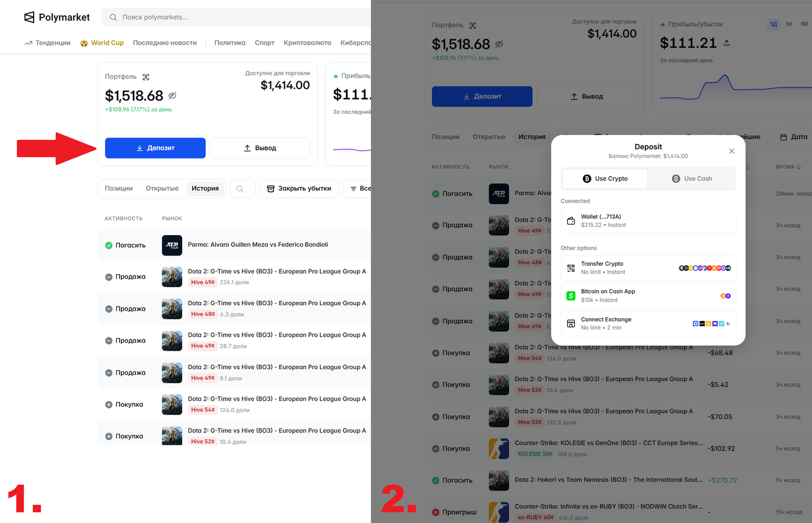This screenshot has height=523, width=812.
Task: Click Продажа minus icon for 226.1 доли row
Action: [x=108, y=277]
